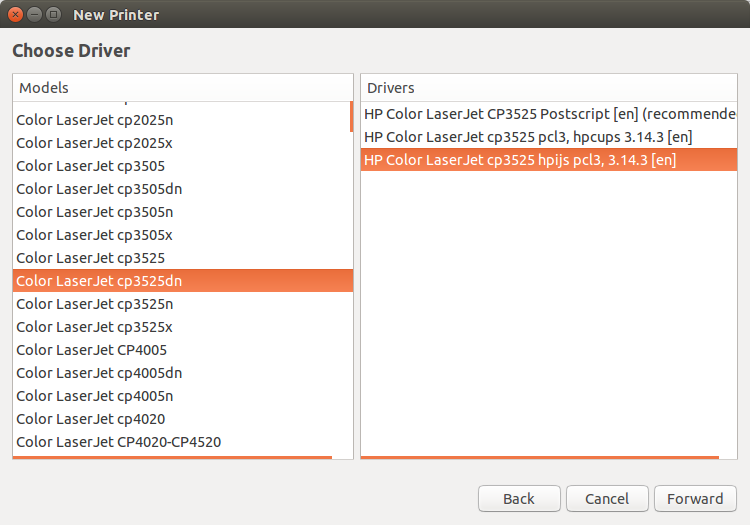This screenshot has width=750, height=525.
Task: Go Back to the previous step
Action: click(519, 499)
